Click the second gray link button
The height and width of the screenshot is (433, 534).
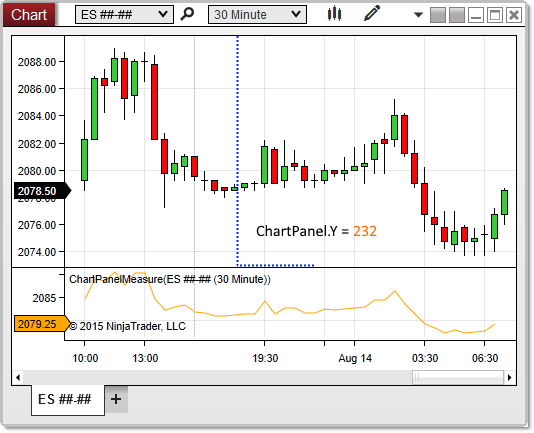tap(457, 15)
